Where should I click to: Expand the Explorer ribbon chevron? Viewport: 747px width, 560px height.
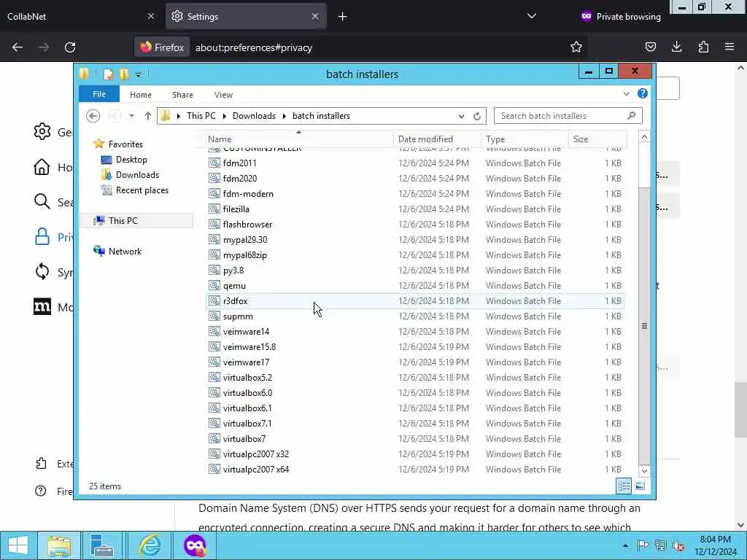tap(627, 94)
